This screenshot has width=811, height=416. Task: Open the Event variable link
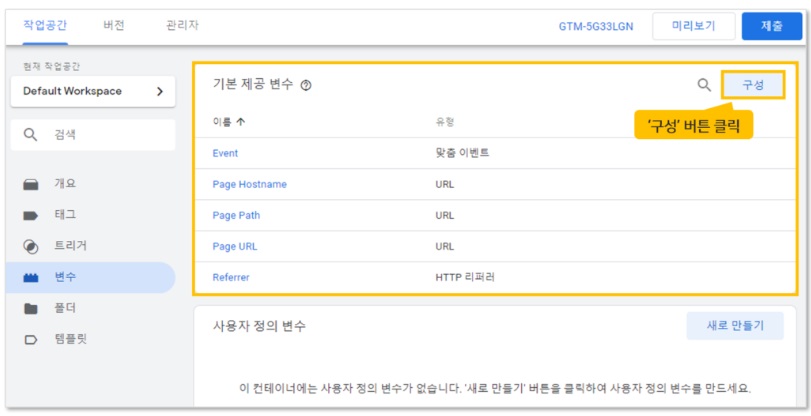pyautogui.click(x=226, y=153)
